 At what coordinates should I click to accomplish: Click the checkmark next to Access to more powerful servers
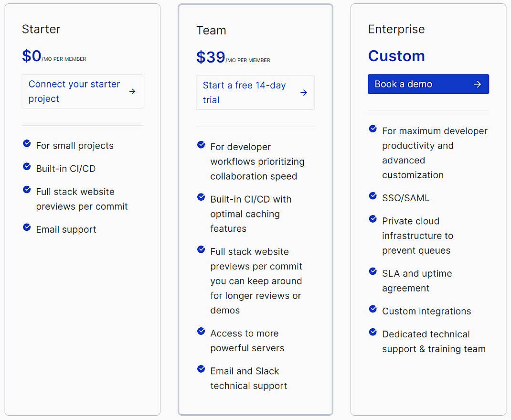coord(201,331)
